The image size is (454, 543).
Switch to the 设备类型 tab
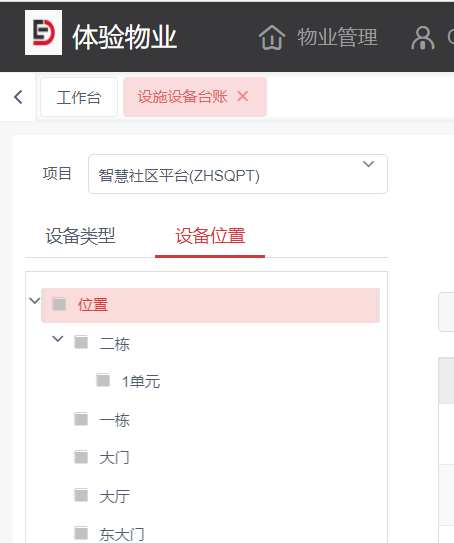pyautogui.click(x=80, y=236)
